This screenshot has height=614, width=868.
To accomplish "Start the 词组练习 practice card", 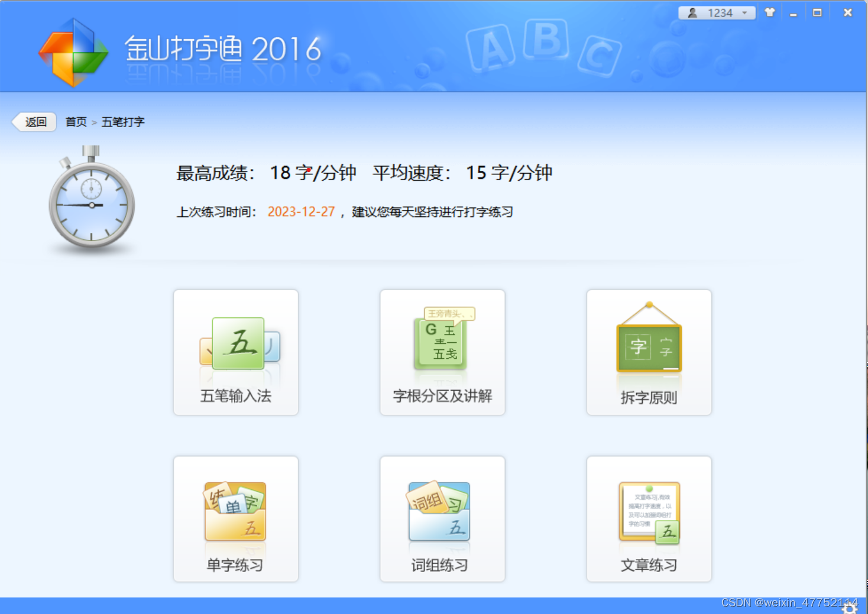I will (442, 519).
